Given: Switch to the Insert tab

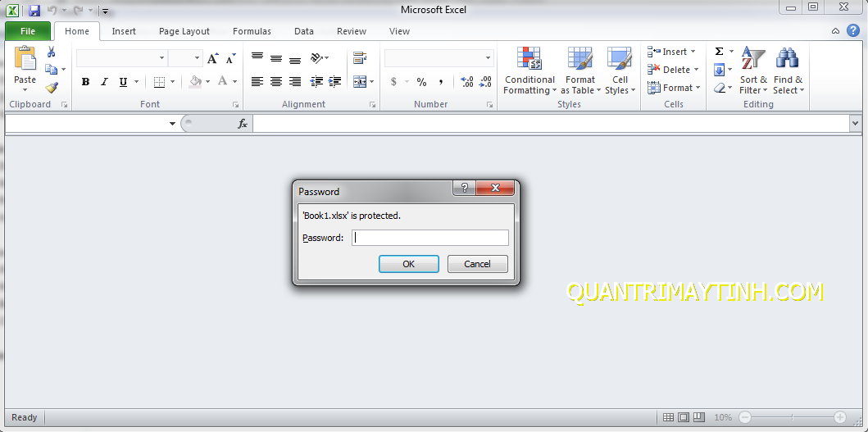Looking at the screenshot, I should [124, 32].
